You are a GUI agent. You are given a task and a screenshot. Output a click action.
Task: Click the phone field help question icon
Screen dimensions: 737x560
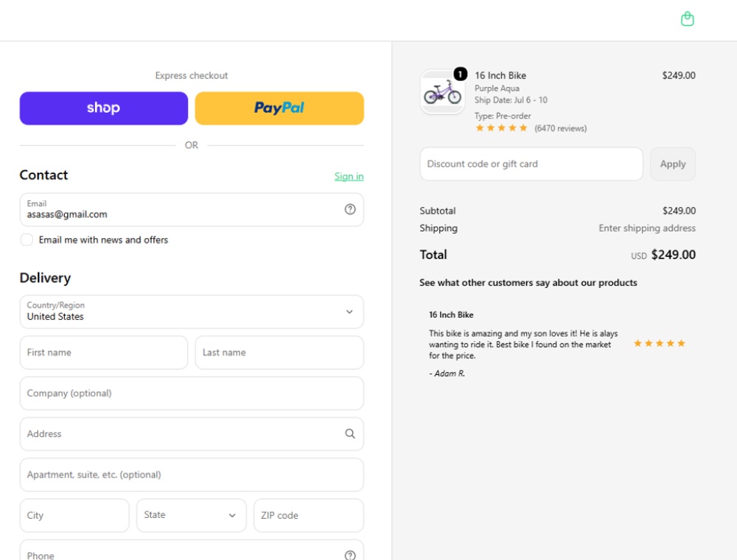(x=349, y=556)
